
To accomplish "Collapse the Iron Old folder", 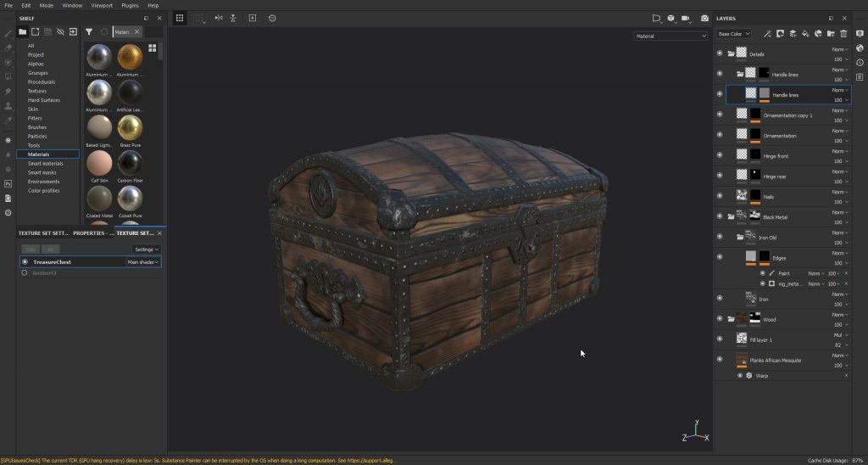I will pos(740,238).
